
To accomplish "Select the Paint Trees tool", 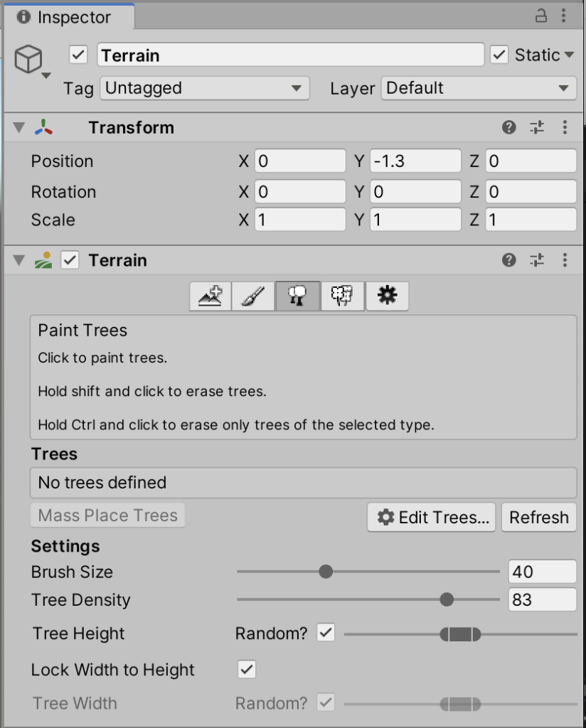I will [x=298, y=296].
